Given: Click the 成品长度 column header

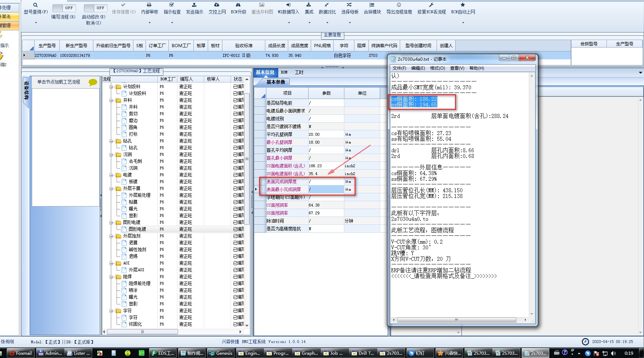Looking at the screenshot, I should [276, 46].
